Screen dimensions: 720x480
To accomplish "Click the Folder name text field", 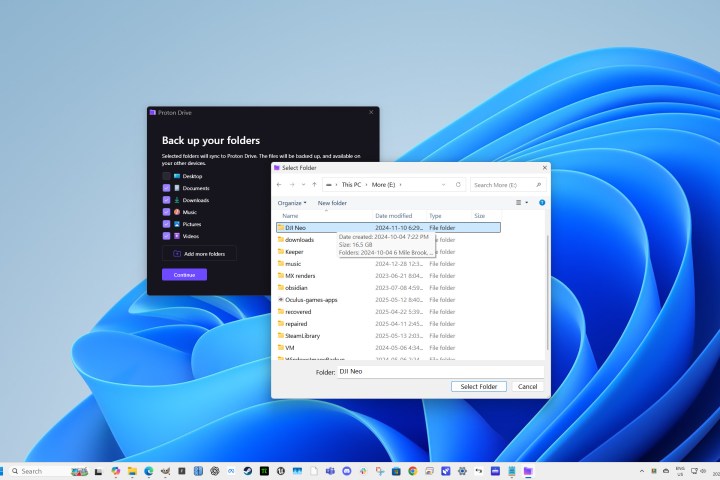I will (440, 371).
